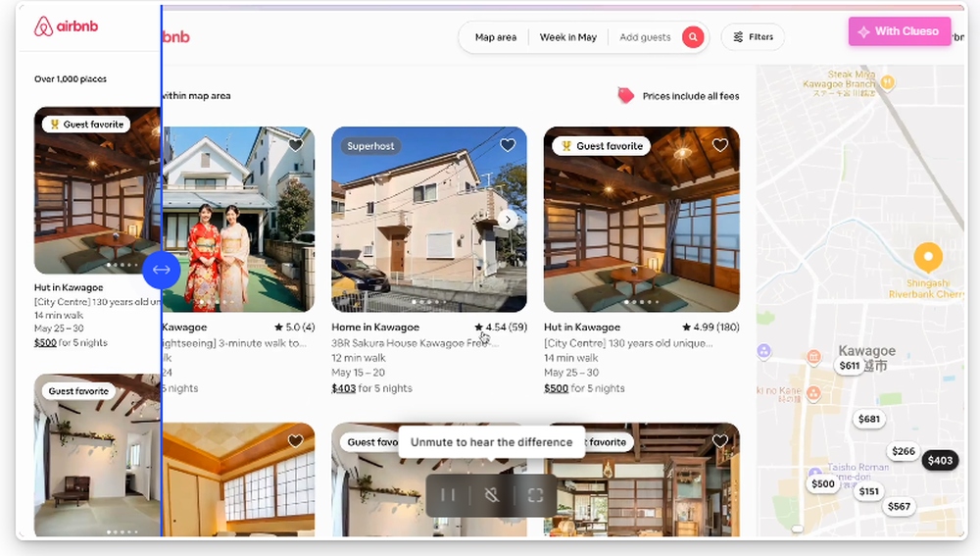Click the Airbnb logo in left panel
980x556 pixels.
[66, 26]
